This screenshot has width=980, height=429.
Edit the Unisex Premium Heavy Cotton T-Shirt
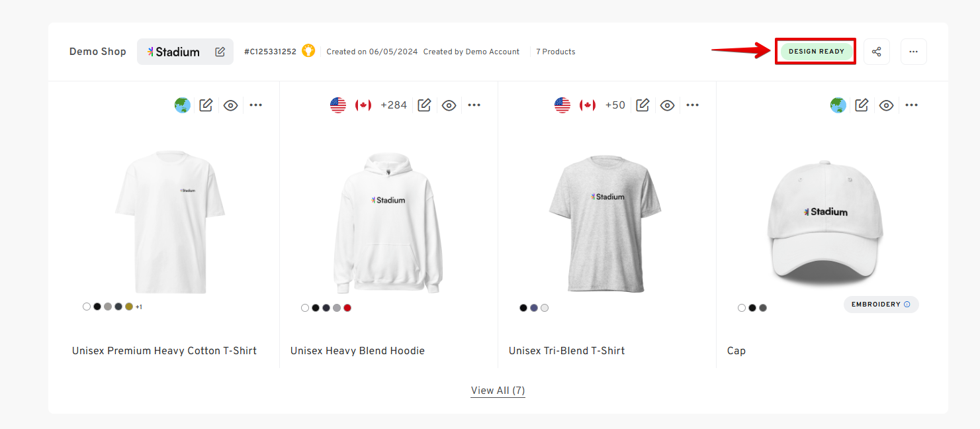pos(206,105)
